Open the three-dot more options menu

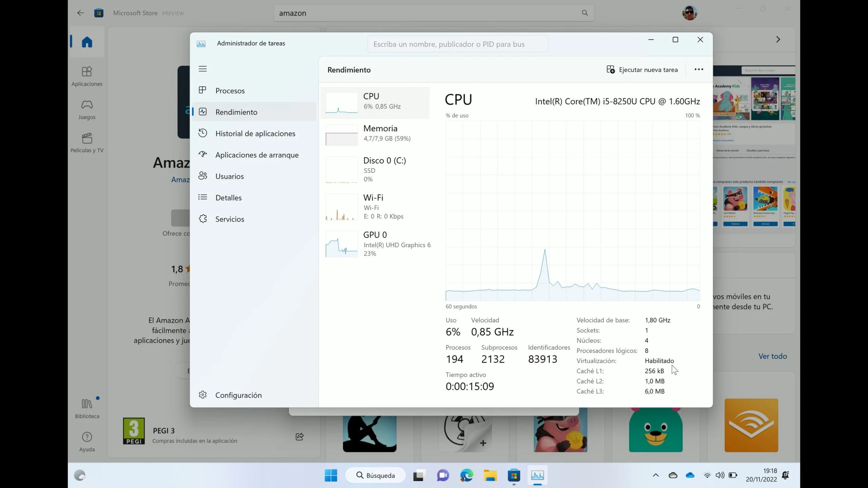pos(698,69)
